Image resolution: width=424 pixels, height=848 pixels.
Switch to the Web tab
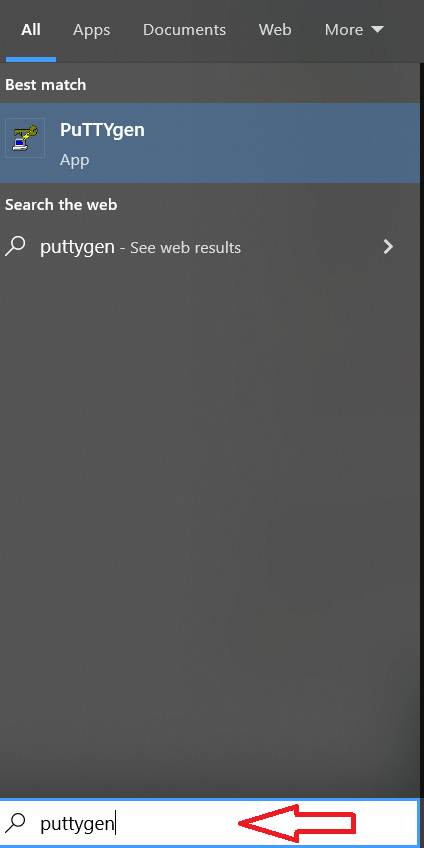pos(275,30)
